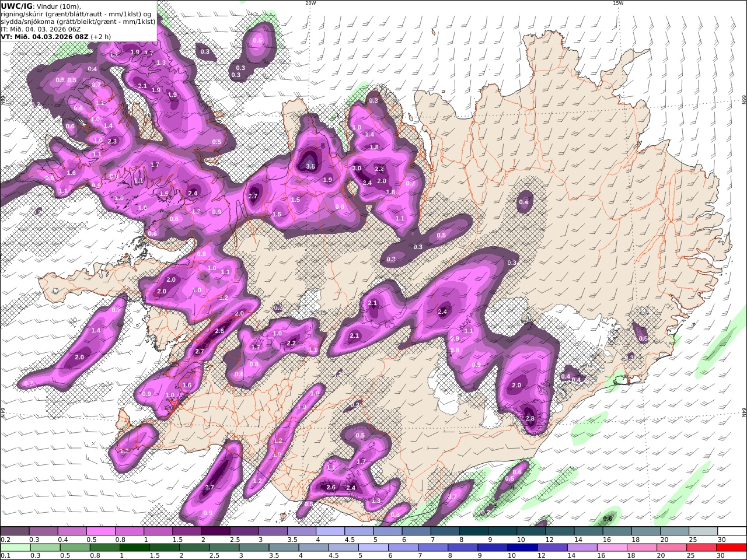
Task: Click the '15W' longitude label at top
Action: (x=618, y=3)
